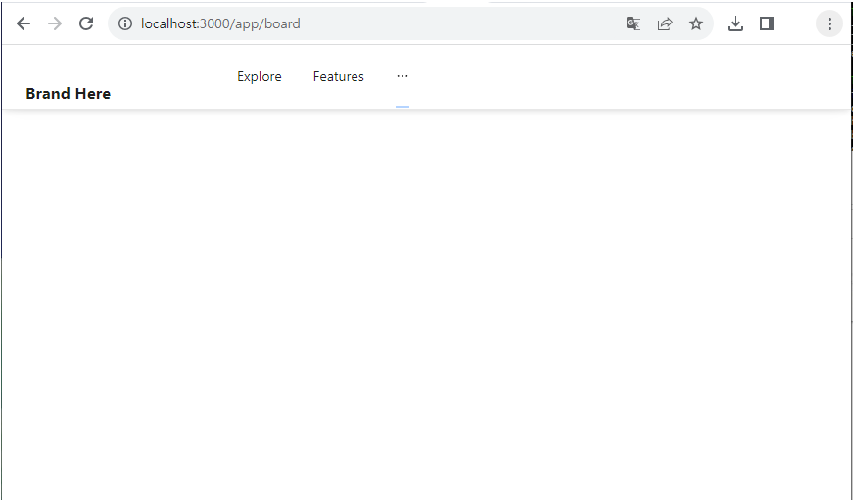Open the translate page icon
The image size is (853, 504).
click(x=634, y=23)
